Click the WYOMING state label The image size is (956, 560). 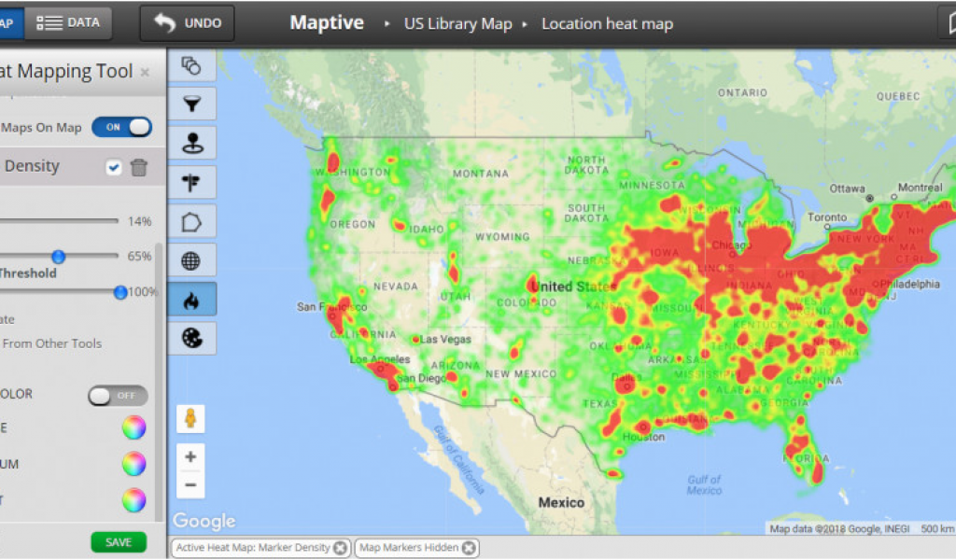(502, 236)
